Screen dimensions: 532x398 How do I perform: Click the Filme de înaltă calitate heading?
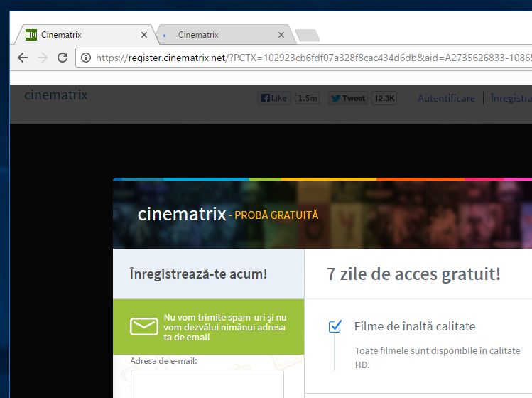[415, 326]
